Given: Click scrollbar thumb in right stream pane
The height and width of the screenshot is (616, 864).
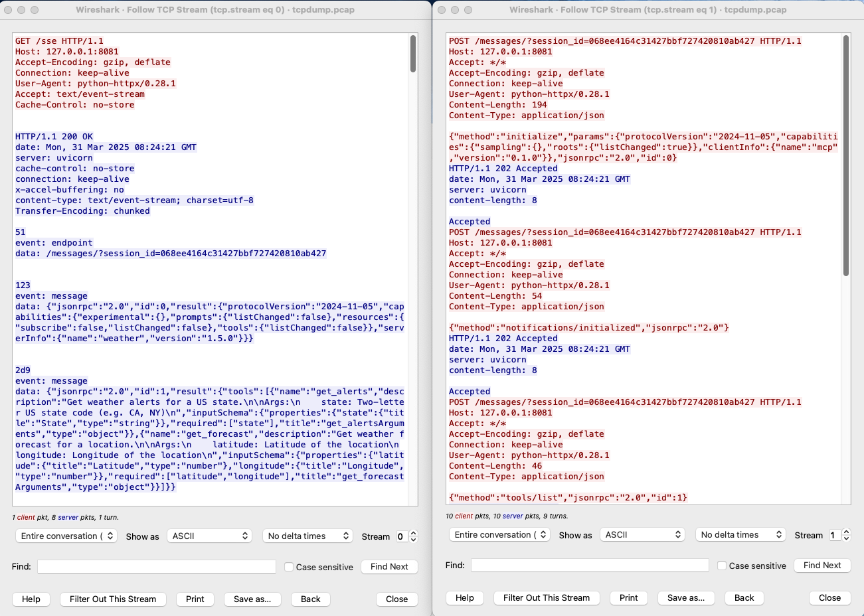Looking at the screenshot, I should pos(846,155).
